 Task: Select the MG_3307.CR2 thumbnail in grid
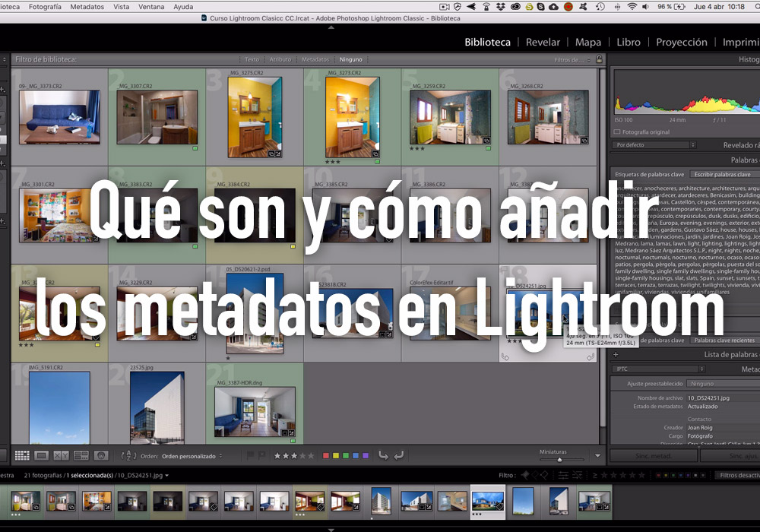click(x=157, y=117)
